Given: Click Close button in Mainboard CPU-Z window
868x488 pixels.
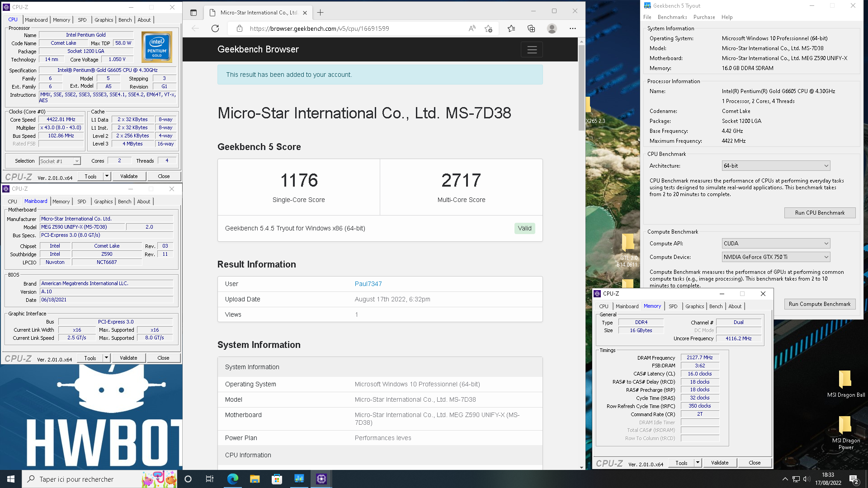Looking at the screenshot, I should pos(163,358).
